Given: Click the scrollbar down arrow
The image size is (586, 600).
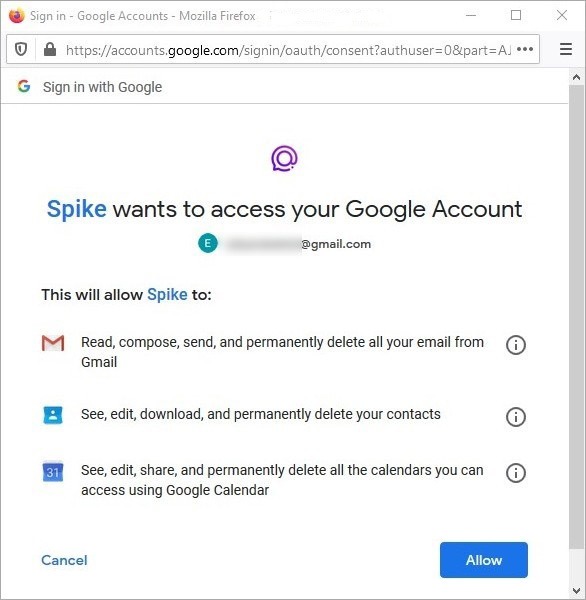Looking at the screenshot, I should [576, 591].
